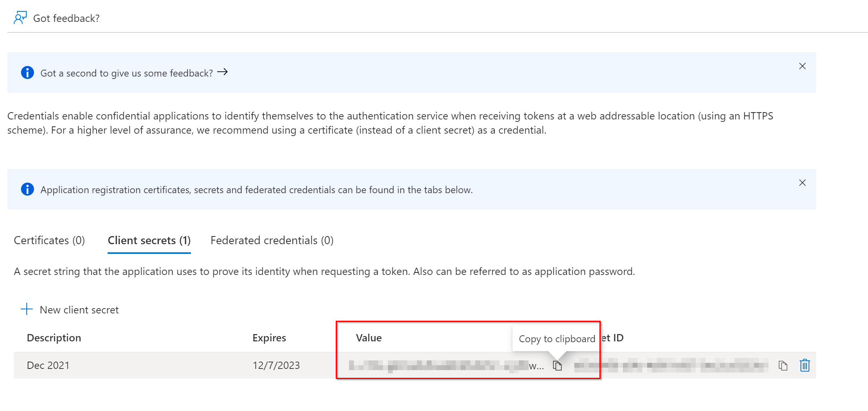This screenshot has width=868, height=411.
Task: Click the Expires column header
Action: click(x=269, y=338)
